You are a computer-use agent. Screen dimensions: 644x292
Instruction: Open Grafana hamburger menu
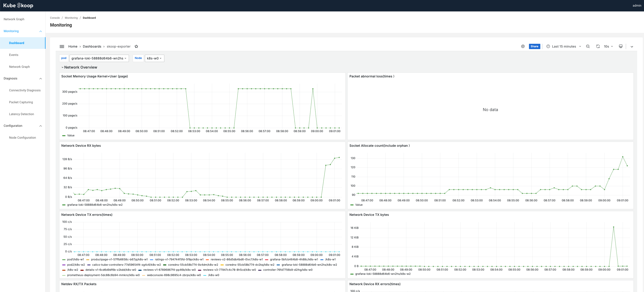click(62, 46)
